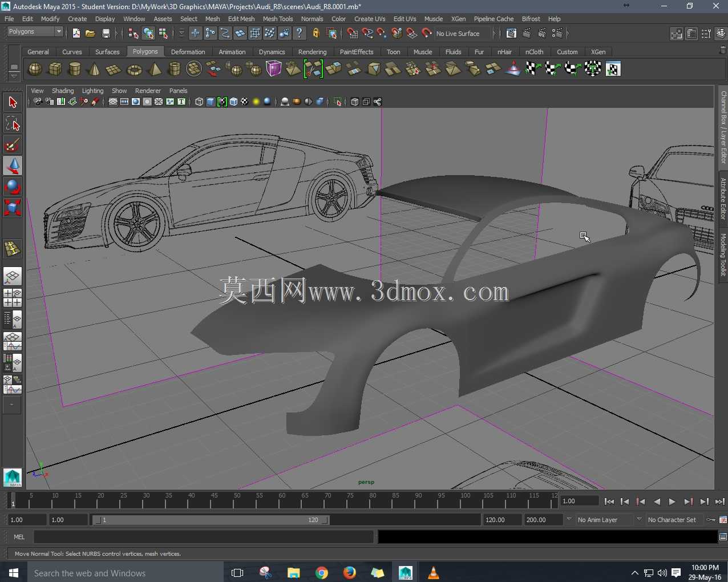Toggle smooth shade all in the panel toolbar

coord(211,102)
